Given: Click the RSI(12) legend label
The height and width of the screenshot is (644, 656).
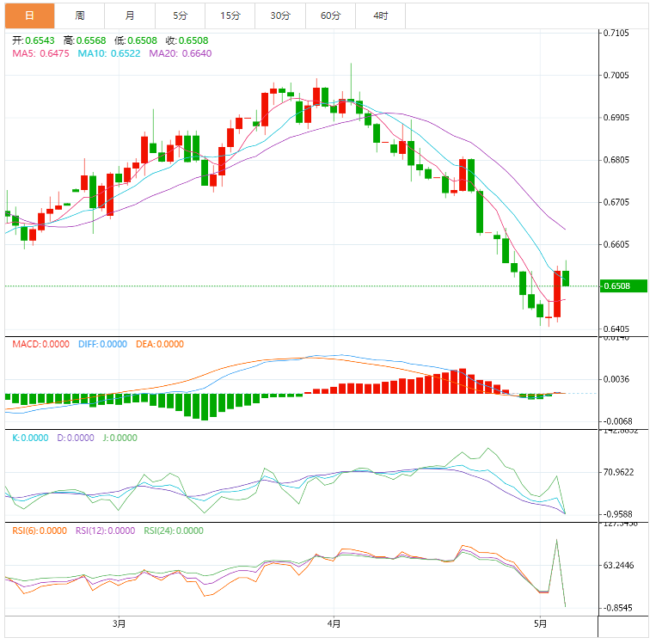Looking at the screenshot, I should click(x=105, y=531).
